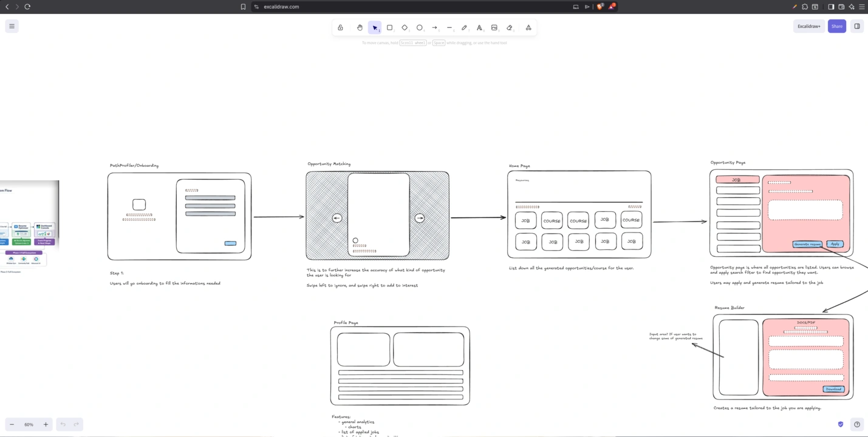Select the Text tool
The height and width of the screenshot is (437, 868).
(479, 27)
